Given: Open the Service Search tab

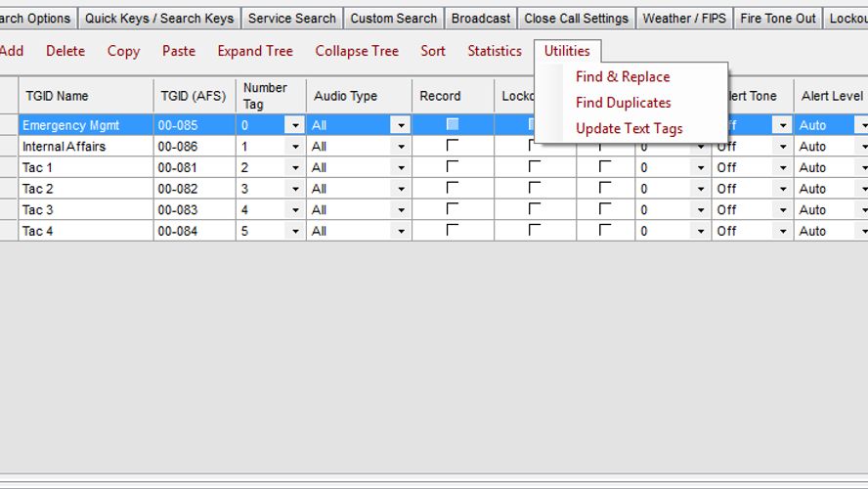Looking at the screenshot, I should [x=291, y=19].
